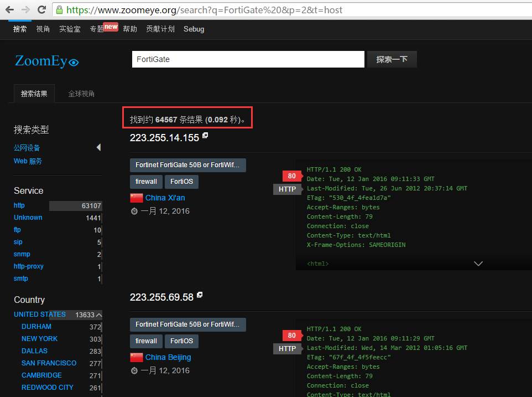
Task: Filter by http service
Action: pyautogui.click(x=19, y=205)
